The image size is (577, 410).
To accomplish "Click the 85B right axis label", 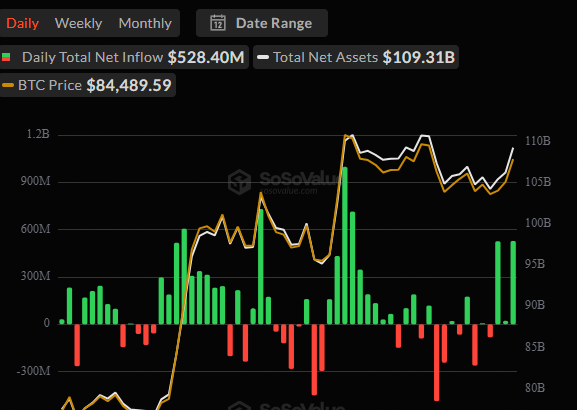I will [535, 347].
